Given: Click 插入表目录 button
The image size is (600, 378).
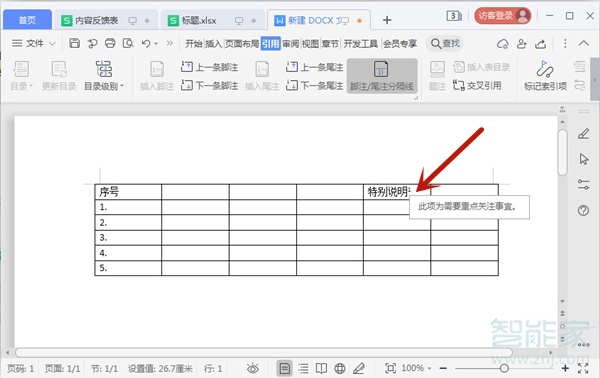Looking at the screenshot, I should pyautogui.click(x=481, y=67).
